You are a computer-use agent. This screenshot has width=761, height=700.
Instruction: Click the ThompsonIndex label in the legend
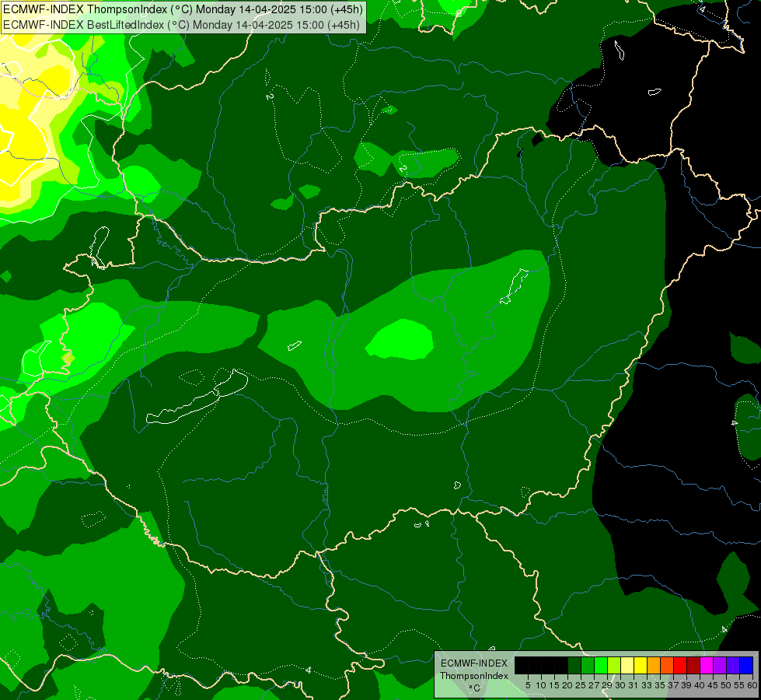474,676
